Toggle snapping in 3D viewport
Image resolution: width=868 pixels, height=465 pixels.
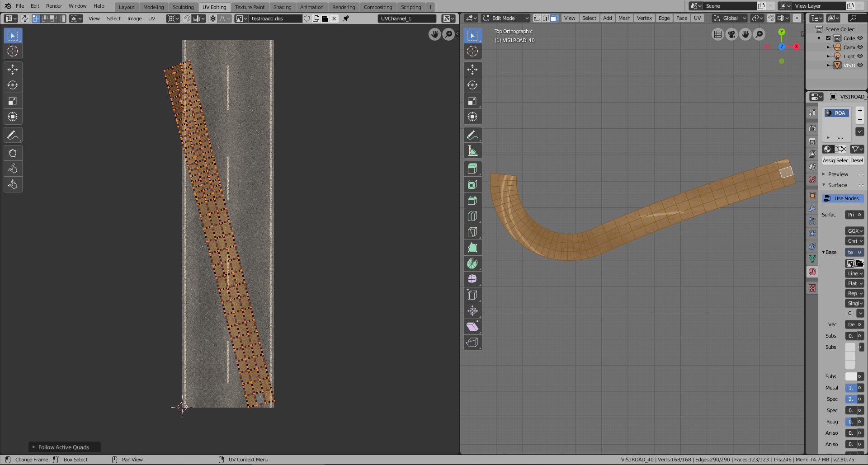(771, 18)
